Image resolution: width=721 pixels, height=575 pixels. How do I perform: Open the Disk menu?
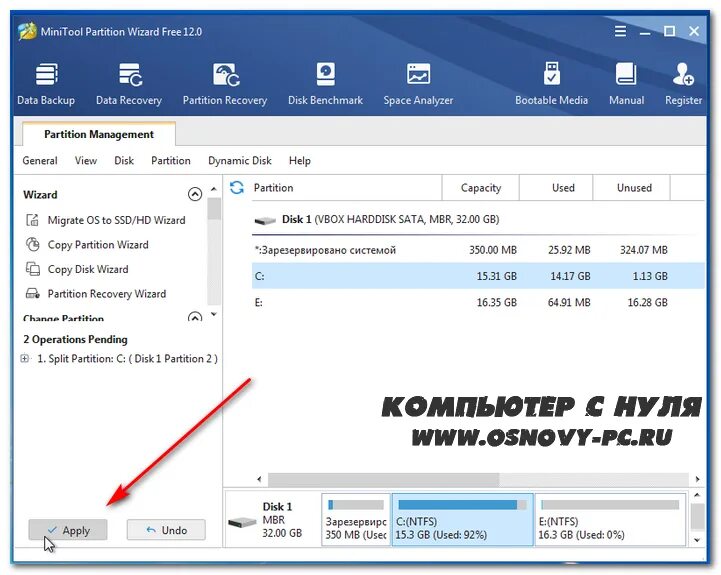coord(124,161)
